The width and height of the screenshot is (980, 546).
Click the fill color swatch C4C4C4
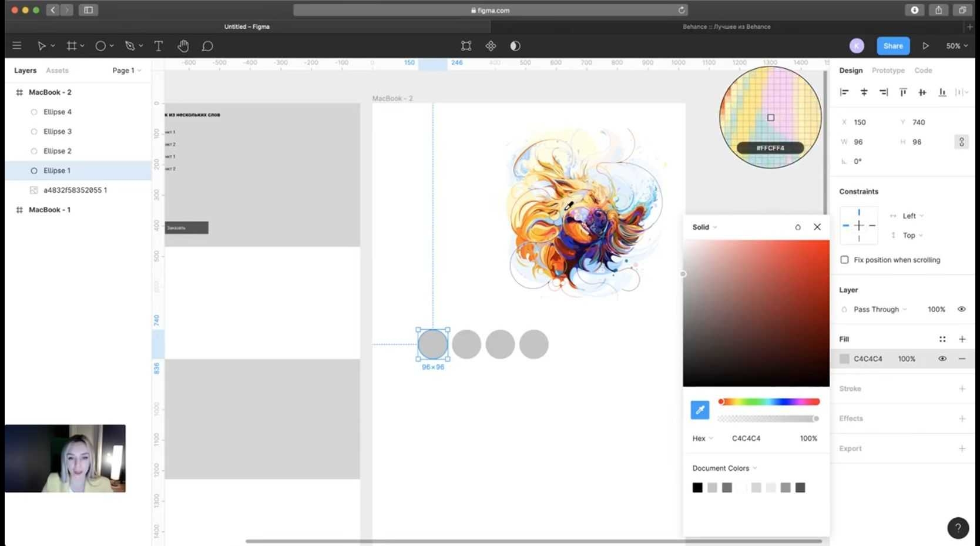click(844, 359)
